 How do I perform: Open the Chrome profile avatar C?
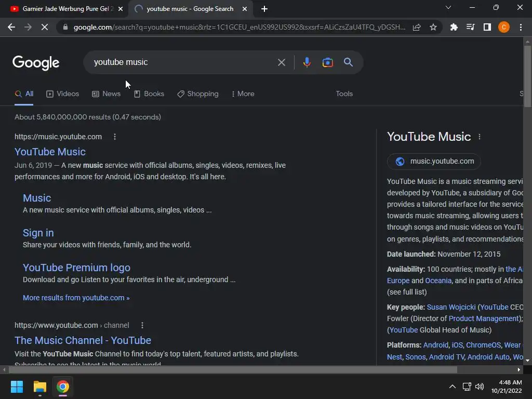tap(503, 27)
